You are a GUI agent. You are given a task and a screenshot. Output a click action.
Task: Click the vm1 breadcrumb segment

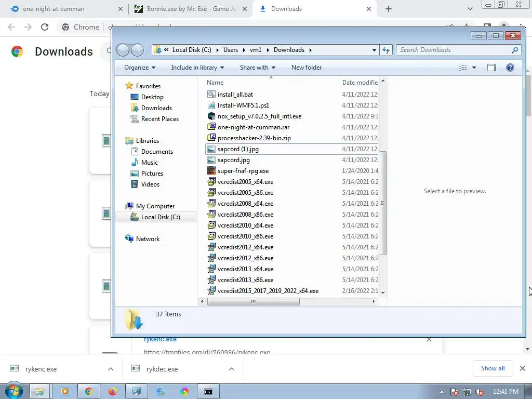256,50
